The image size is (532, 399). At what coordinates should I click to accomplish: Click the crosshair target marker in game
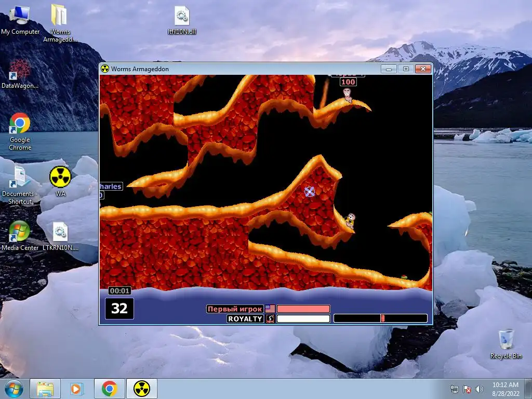310,192
